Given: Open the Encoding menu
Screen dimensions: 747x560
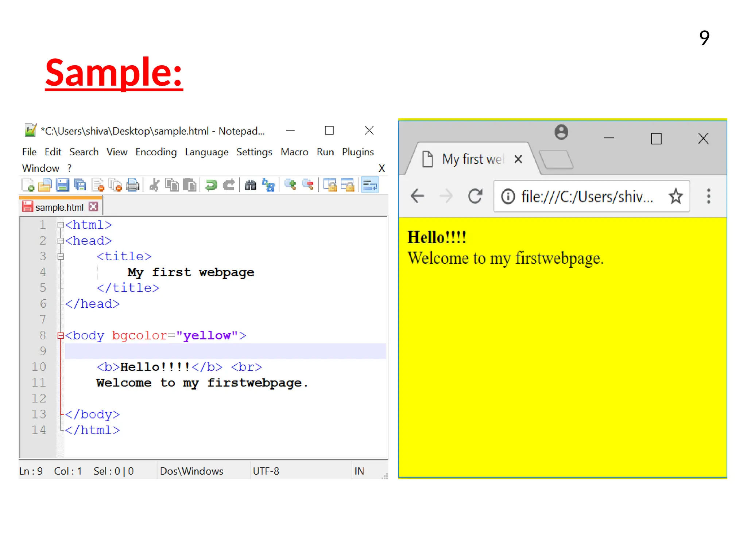Looking at the screenshot, I should [x=156, y=152].
